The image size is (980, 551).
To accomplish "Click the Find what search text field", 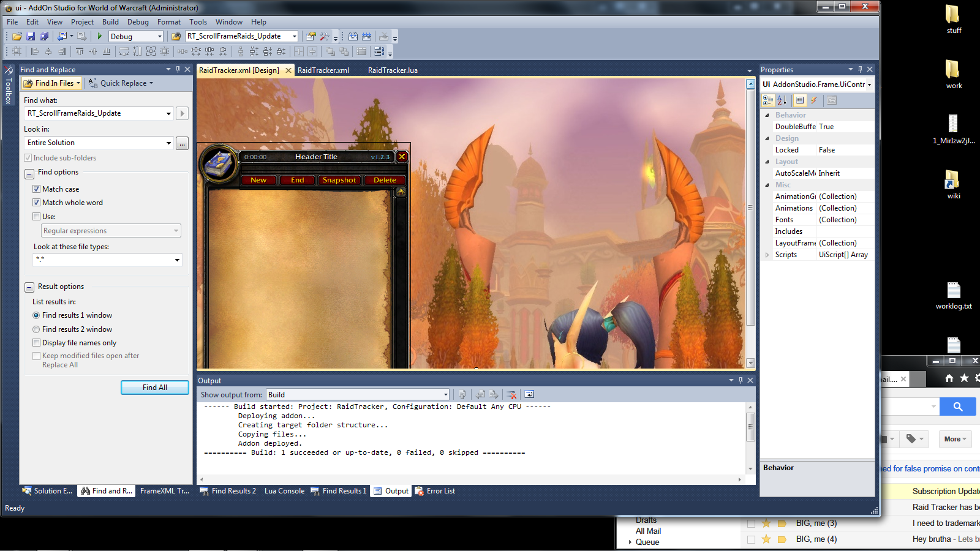I will (95, 113).
